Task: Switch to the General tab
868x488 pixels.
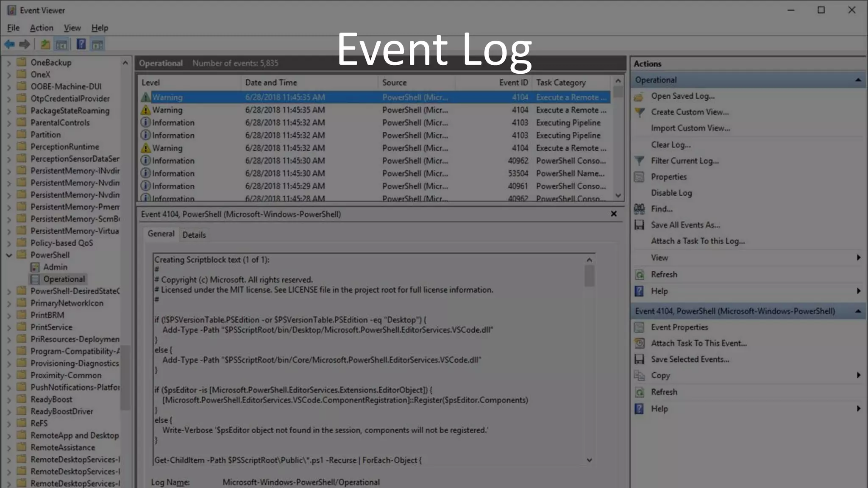Action: [161, 234]
